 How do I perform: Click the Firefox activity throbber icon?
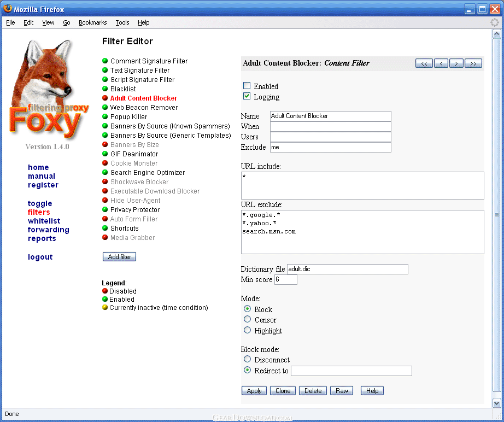pos(494,22)
